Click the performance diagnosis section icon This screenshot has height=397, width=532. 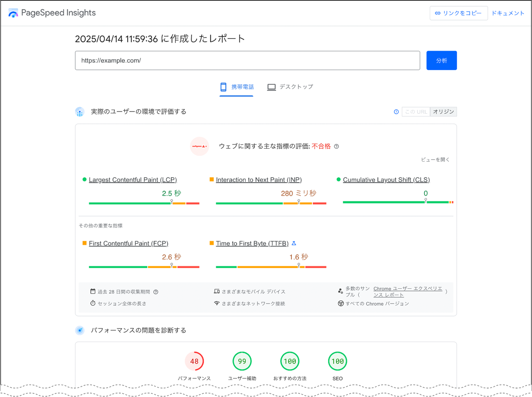pos(80,331)
